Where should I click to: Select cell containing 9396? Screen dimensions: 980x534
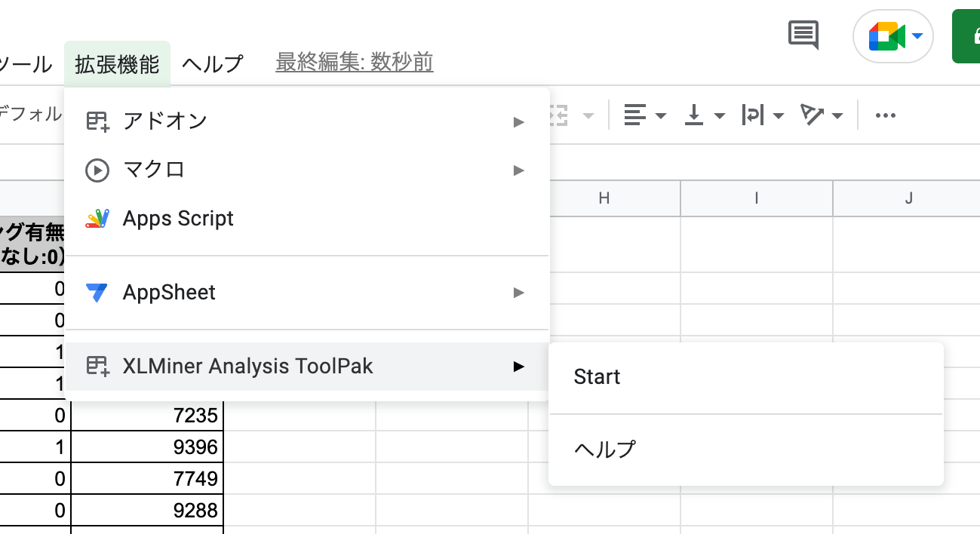(147, 447)
